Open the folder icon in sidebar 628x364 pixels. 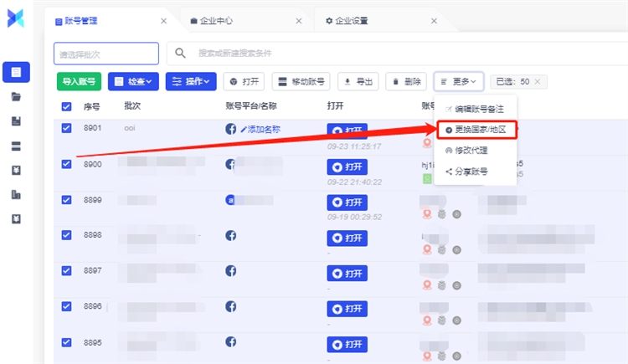pyautogui.click(x=16, y=96)
